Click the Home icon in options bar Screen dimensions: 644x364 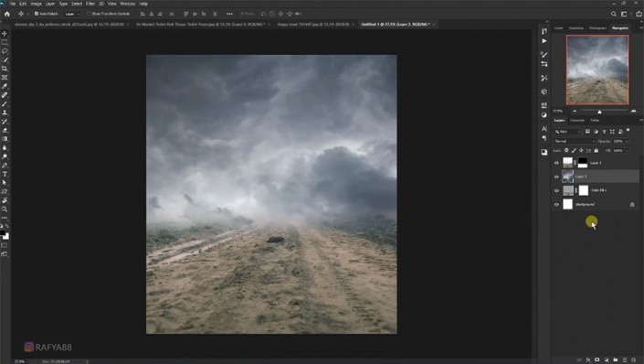(6, 14)
